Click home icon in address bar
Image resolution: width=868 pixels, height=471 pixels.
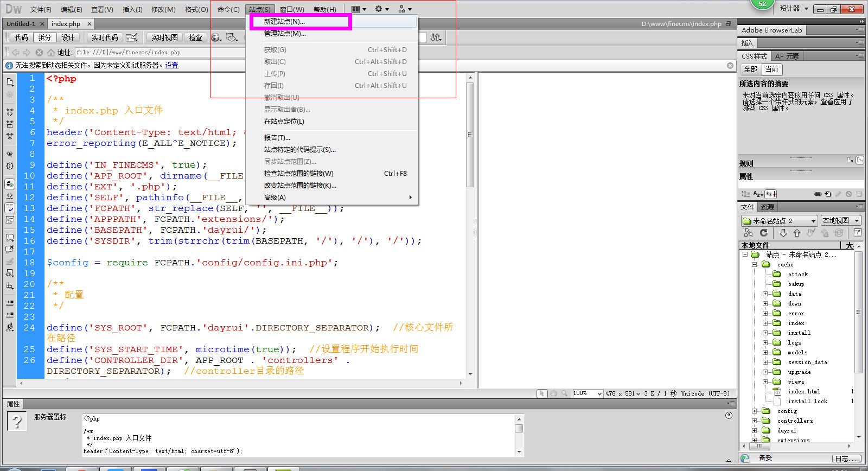click(50, 53)
